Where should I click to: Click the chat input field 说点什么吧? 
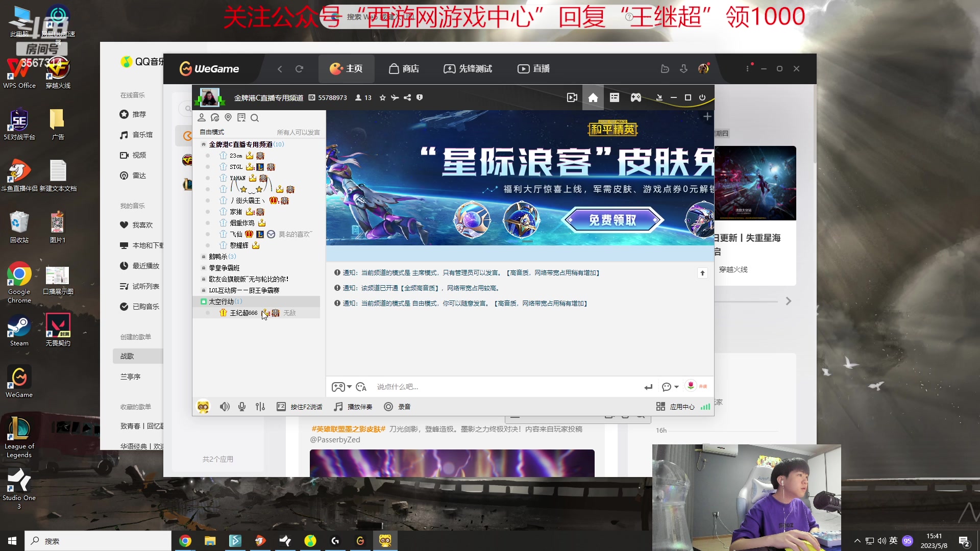tap(505, 387)
